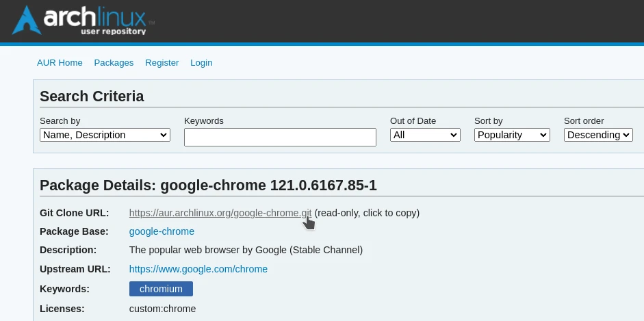Click the custom:chrome license text

point(162,309)
